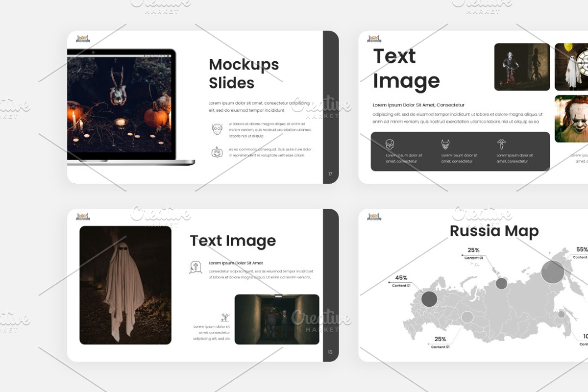Click the "Text Image" title beside the ghost photo
Viewport: 588px width, 392px height.
pyautogui.click(x=233, y=241)
